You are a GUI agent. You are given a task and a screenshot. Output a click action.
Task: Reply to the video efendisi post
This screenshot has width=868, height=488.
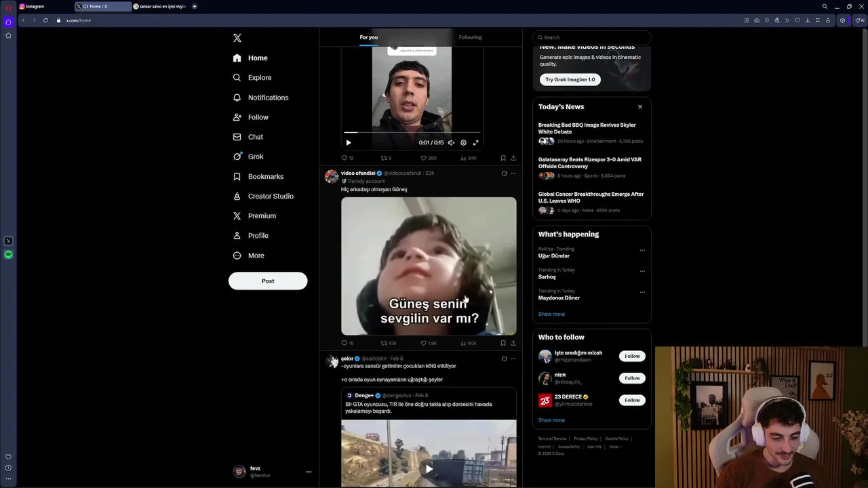[347, 343]
